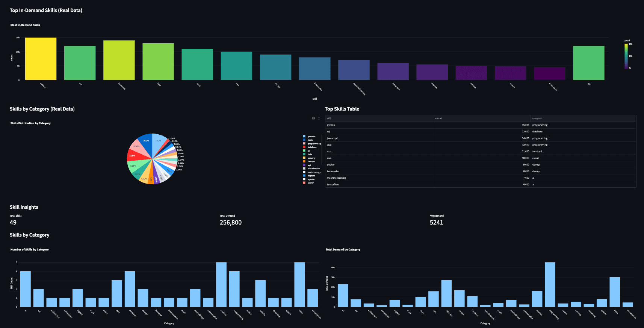
Task: Open pie chart in fullscreen view
Action: click(319, 118)
